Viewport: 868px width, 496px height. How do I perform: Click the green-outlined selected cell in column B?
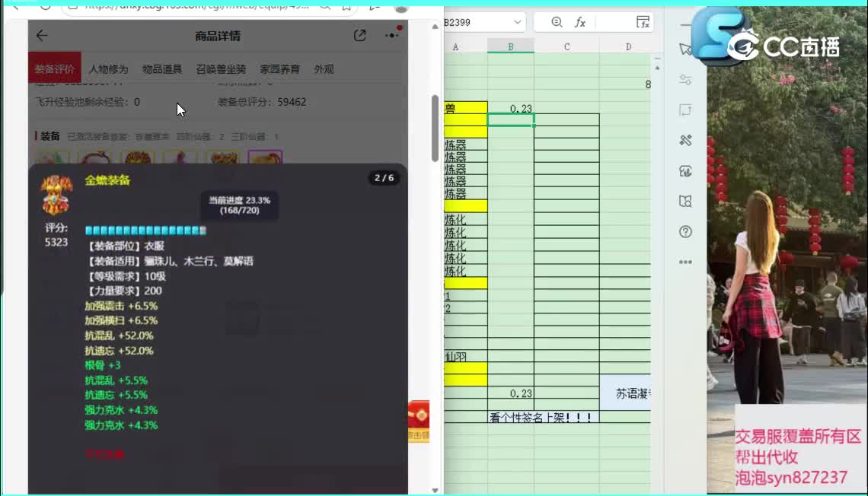pyautogui.click(x=510, y=120)
